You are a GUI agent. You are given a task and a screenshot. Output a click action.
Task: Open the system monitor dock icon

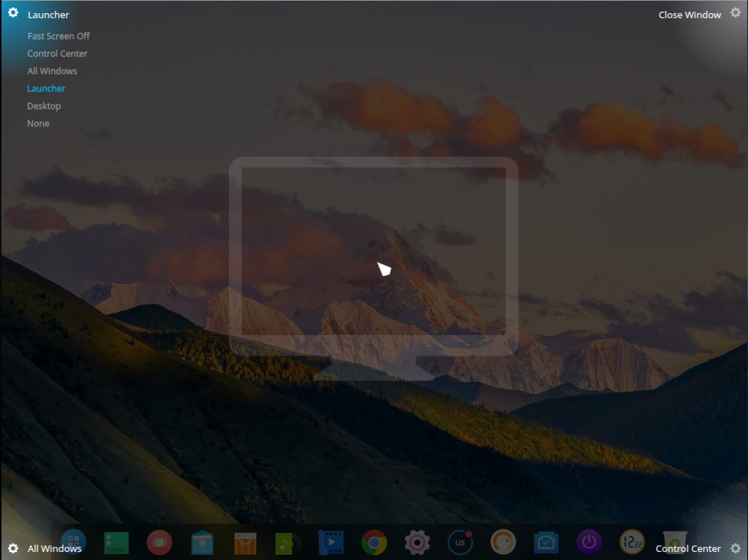(x=546, y=542)
